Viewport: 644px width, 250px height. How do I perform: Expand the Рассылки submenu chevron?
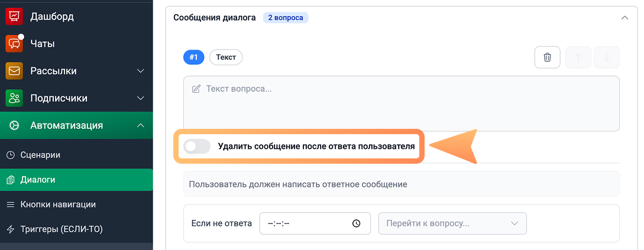click(141, 71)
